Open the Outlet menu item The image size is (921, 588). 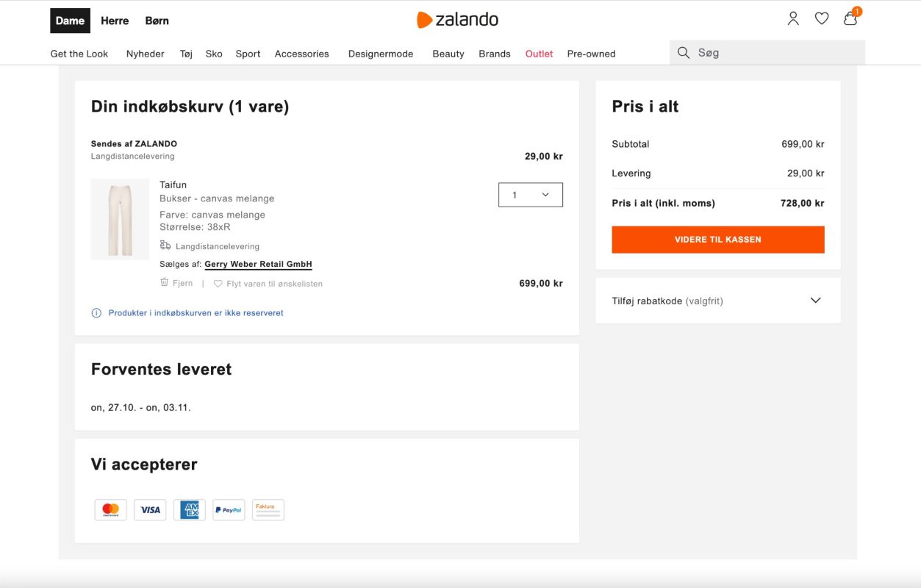[x=539, y=54]
